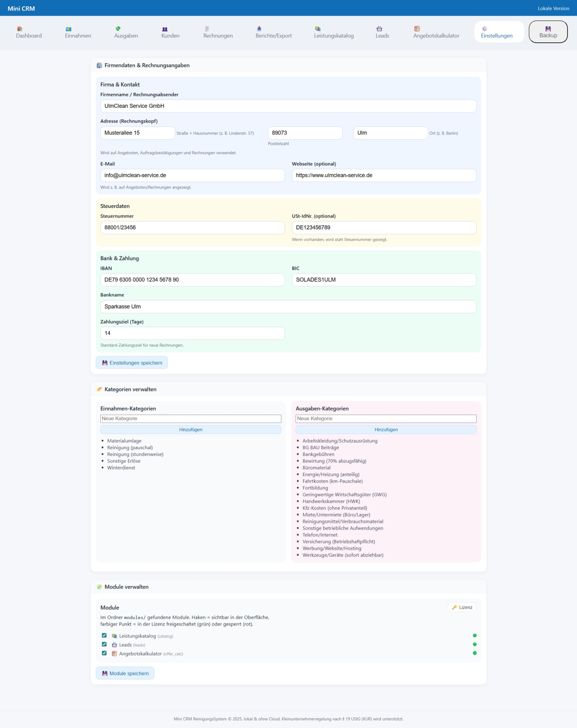Screen dimensions: 577x728
Task: Open Kunden via the people icon
Action: tap(165, 29)
